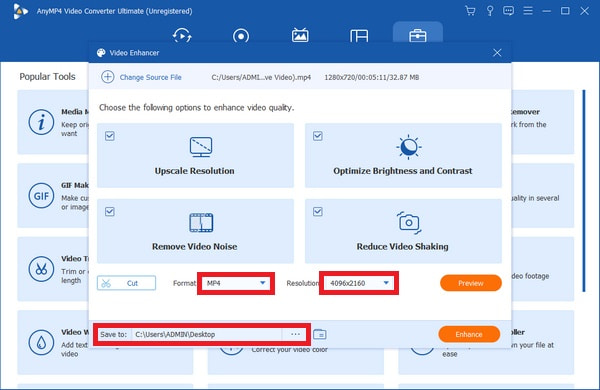
Task: Click the Cut button
Action: (126, 283)
